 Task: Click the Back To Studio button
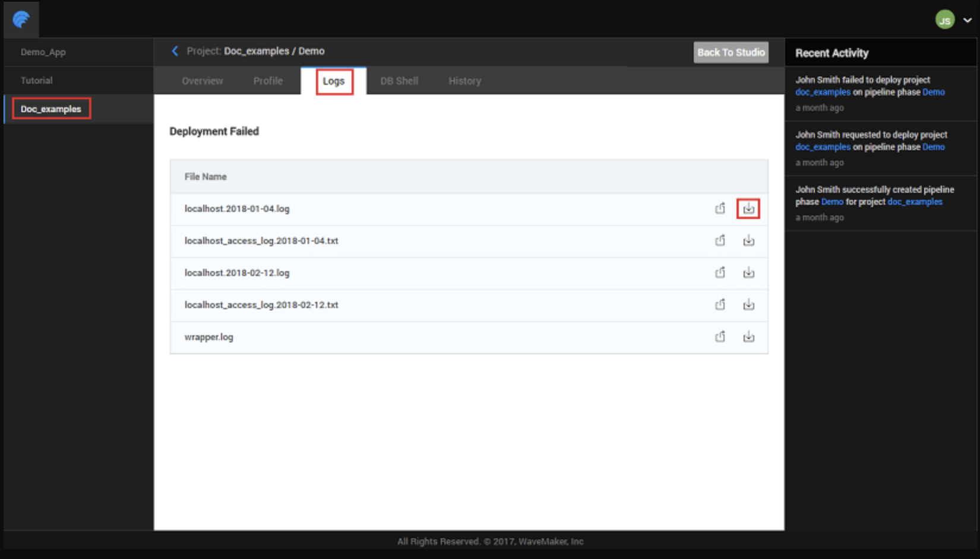coord(731,52)
